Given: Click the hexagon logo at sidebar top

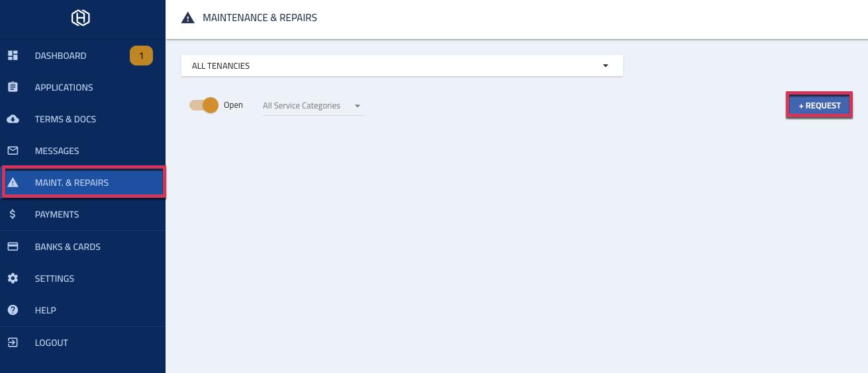Looking at the screenshot, I should pyautogui.click(x=81, y=19).
